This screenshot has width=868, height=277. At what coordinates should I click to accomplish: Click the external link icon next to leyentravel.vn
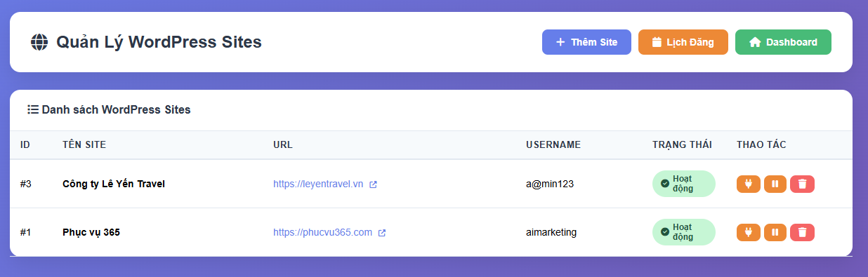(x=373, y=184)
